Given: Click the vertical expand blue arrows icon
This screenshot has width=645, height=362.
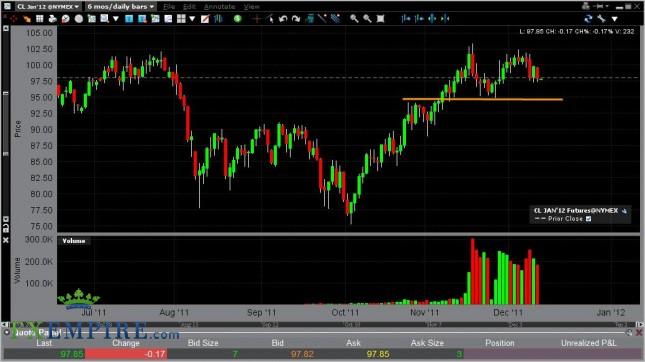Looking at the screenshot, I should tap(432, 19).
